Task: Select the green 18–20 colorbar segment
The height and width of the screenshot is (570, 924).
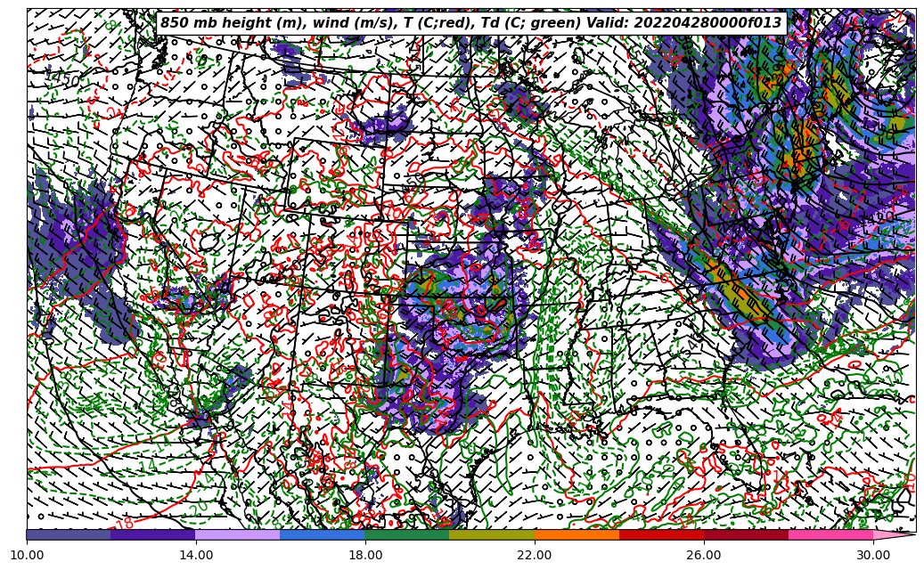Action: (407, 534)
